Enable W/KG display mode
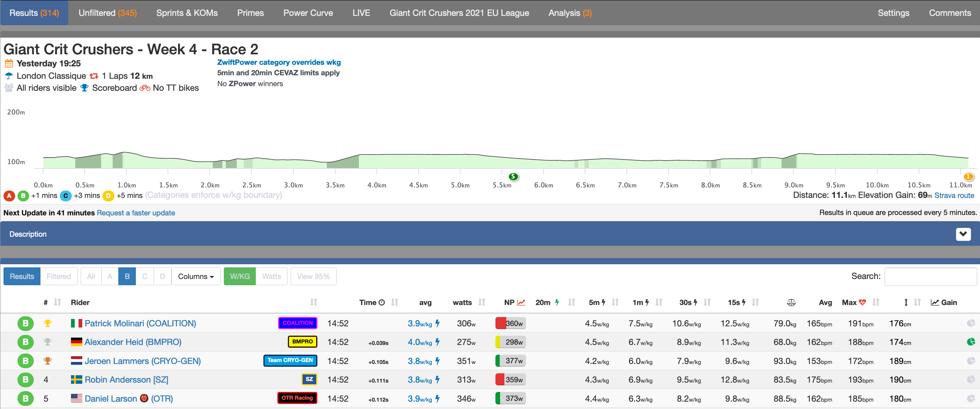This screenshot has height=409, width=980. [x=240, y=276]
